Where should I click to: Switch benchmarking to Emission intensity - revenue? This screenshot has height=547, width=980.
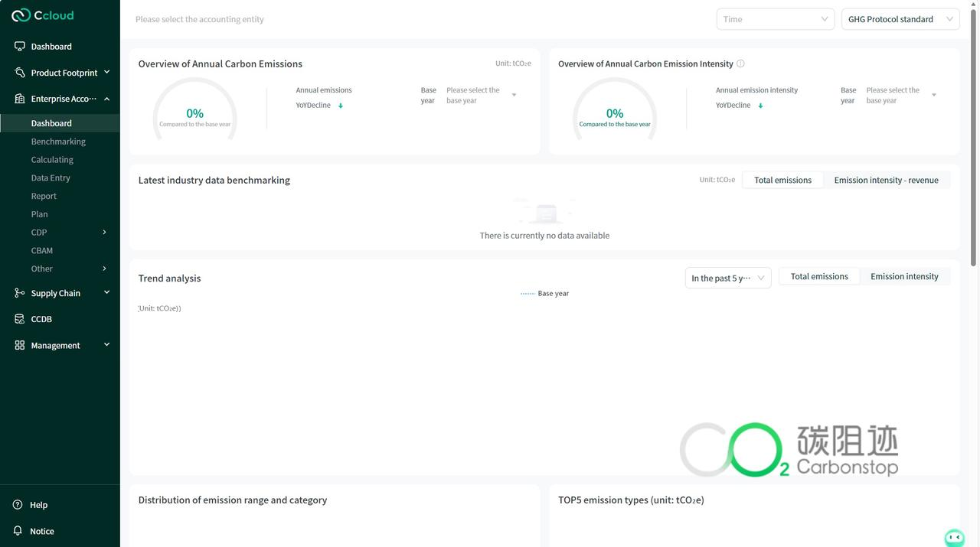[x=886, y=180]
